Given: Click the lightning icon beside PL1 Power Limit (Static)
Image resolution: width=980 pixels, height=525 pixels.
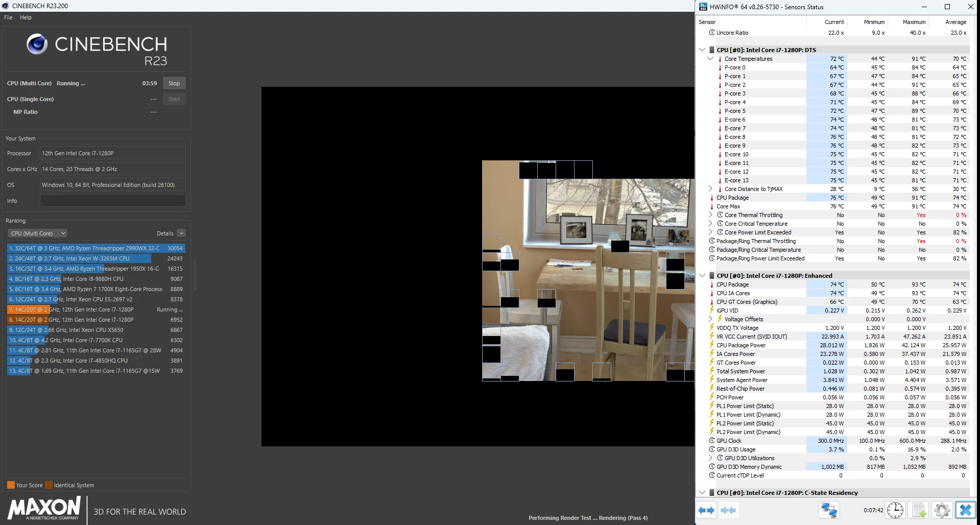Looking at the screenshot, I should [711, 406].
